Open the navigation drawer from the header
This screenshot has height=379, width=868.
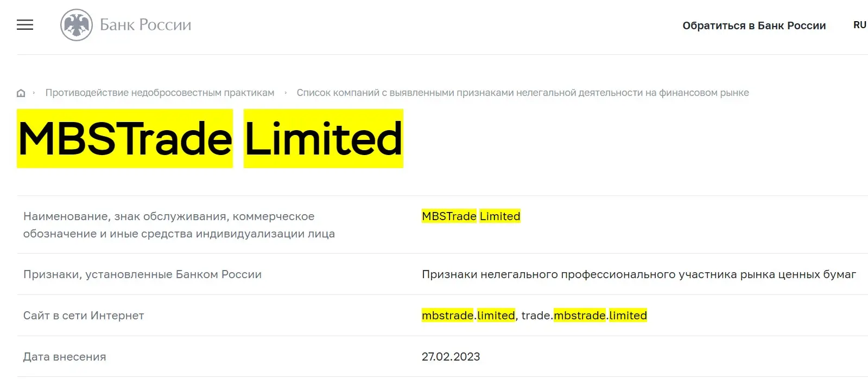24,25
